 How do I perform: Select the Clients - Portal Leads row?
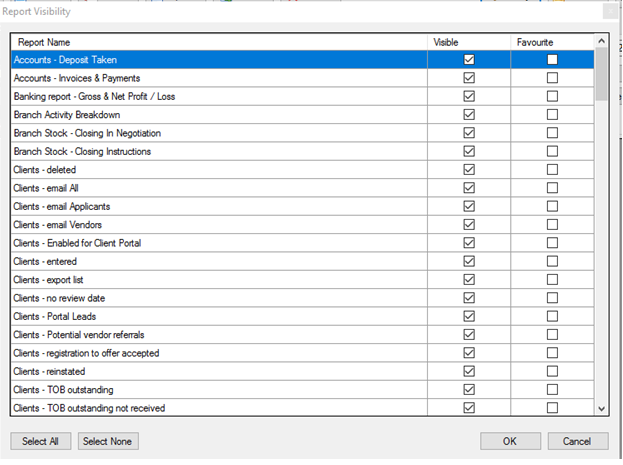click(302, 316)
